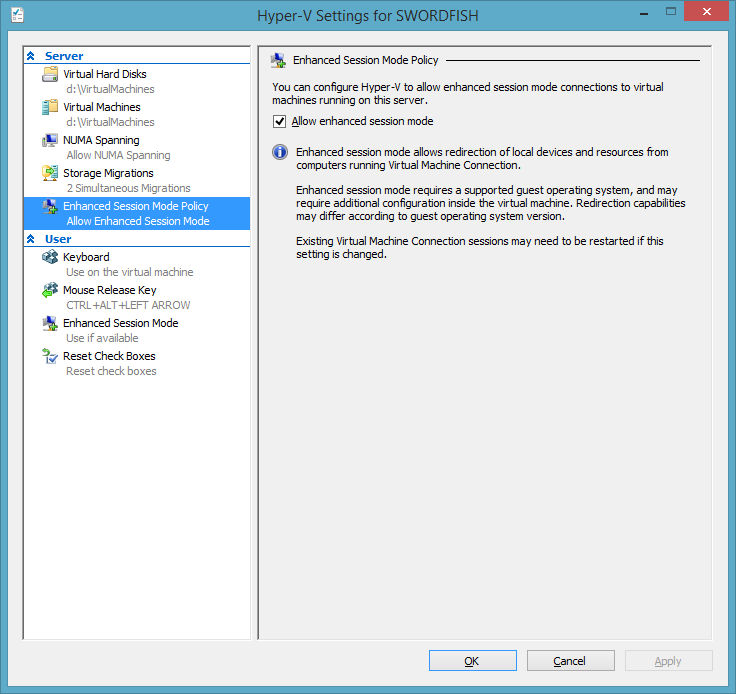Select Enhanced Session Mode Policy item
Viewport: 736px width, 694px height.
click(137, 214)
